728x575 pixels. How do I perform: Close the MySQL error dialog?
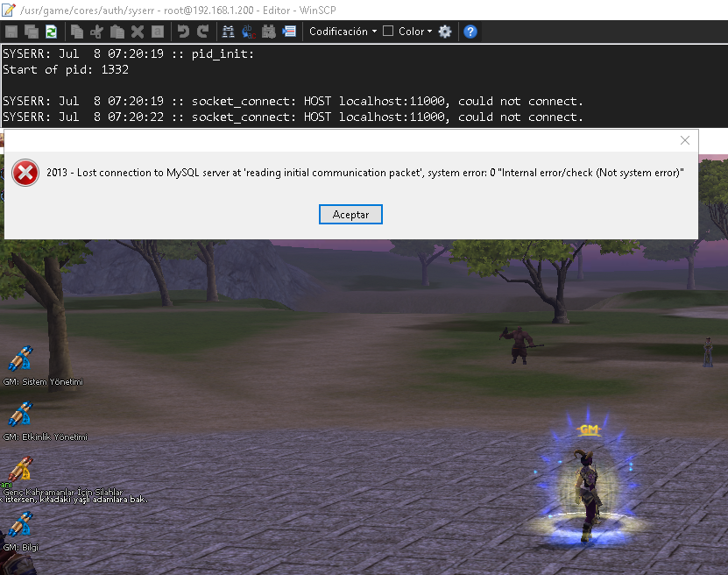(685, 140)
